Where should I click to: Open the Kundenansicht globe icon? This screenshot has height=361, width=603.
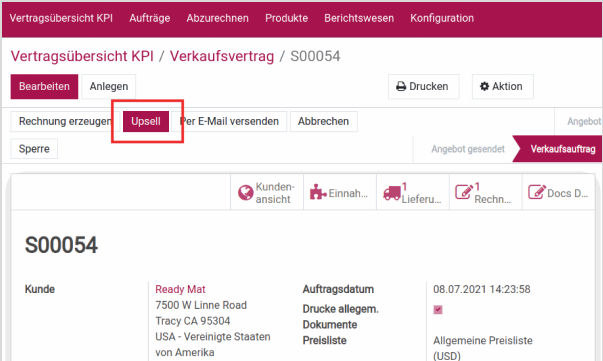click(x=245, y=193)
